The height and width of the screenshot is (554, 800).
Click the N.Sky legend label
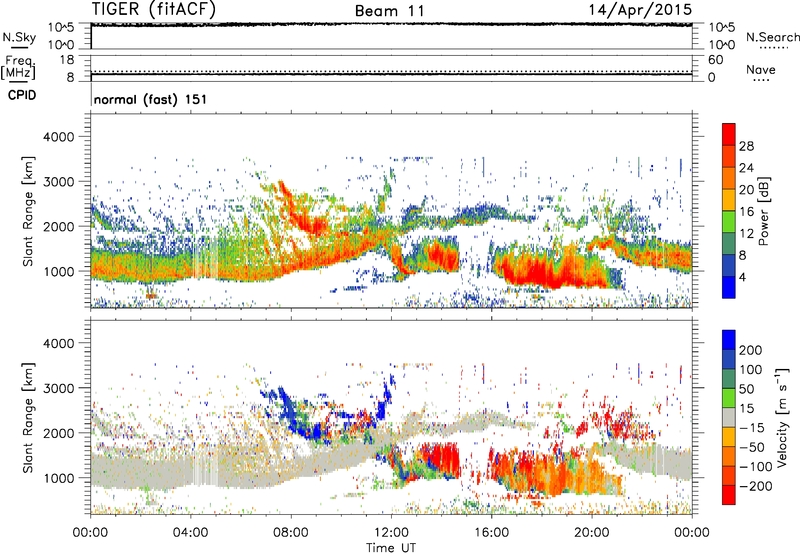coord(19,37)
